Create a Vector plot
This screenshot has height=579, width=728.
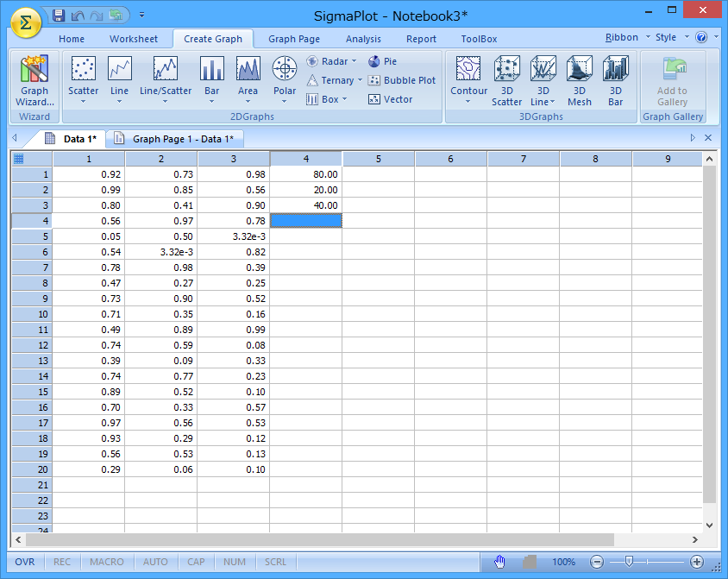coord(390,99)
